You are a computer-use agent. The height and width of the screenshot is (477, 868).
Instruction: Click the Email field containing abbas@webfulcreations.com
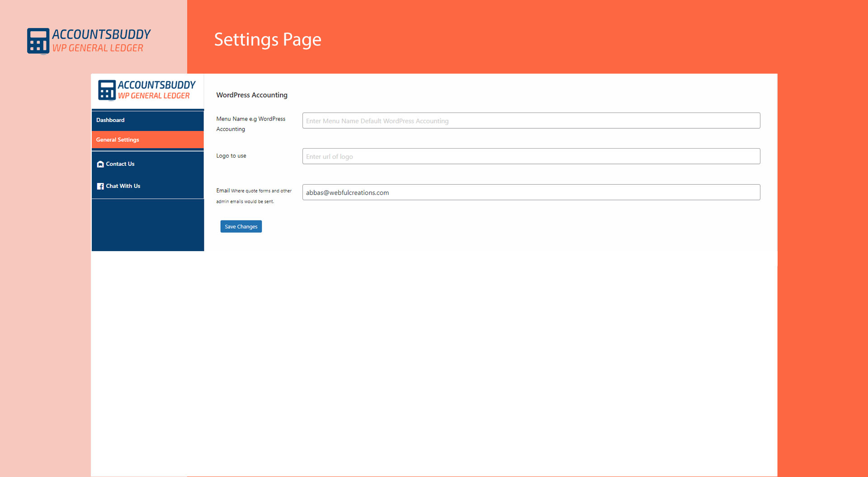pyautogui.click(x=531, y=192)
